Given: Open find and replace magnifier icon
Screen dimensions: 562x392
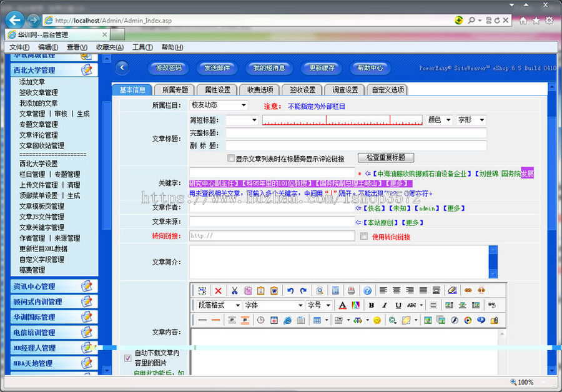Looking at the screenshot, I should point(320,290).
